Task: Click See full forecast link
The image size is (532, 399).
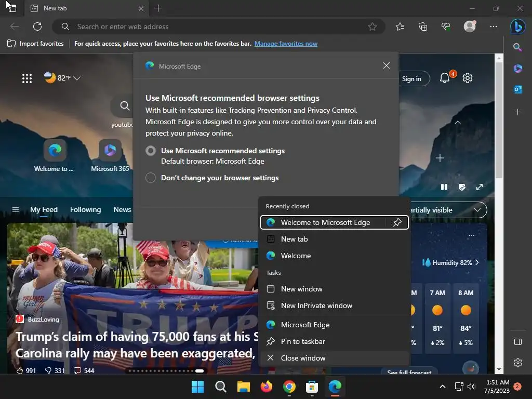Action: 409,372
